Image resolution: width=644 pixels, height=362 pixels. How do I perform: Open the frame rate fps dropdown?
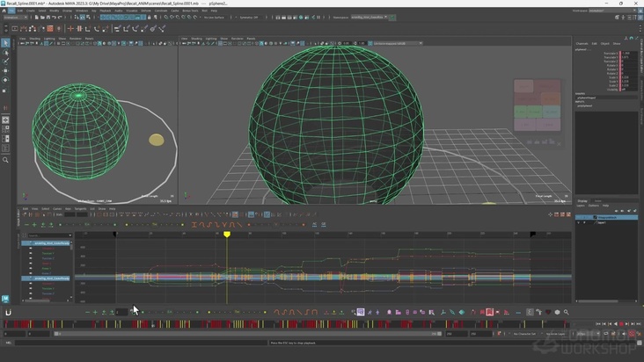[x=588, y=334]
